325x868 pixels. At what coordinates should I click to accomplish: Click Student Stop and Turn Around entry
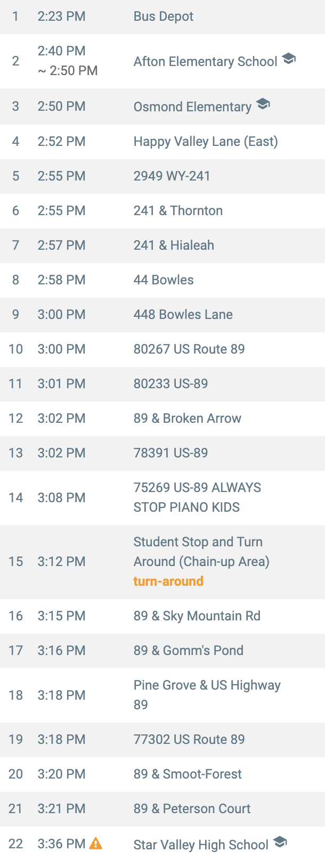click(x=201, y=552)
